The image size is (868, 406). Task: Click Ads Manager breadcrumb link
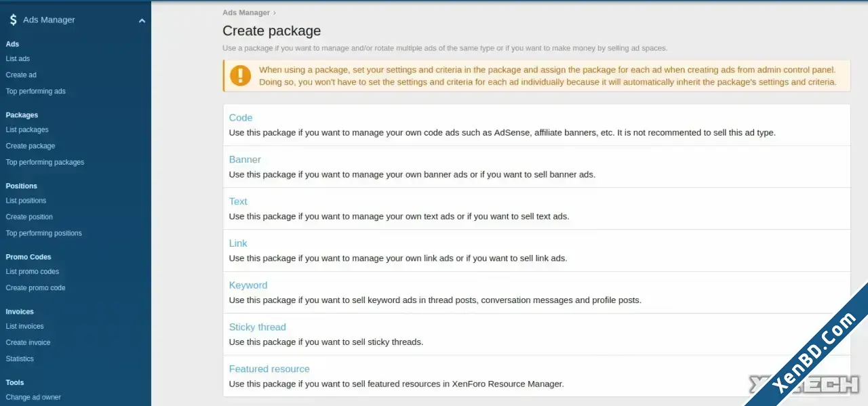click(246, 13)
